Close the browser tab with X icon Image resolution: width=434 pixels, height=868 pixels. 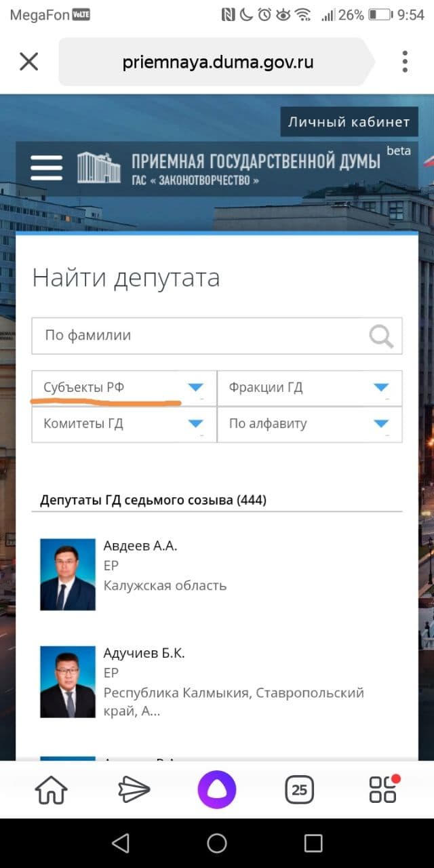28,62
